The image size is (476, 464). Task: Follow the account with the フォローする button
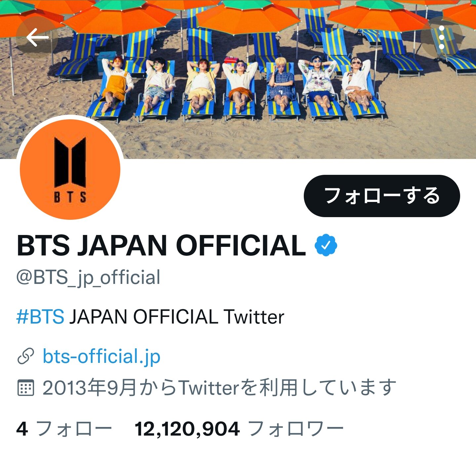382,196
